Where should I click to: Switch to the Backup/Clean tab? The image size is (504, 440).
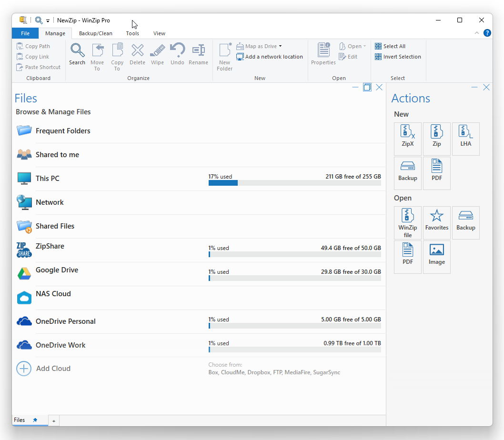(95, 33)
